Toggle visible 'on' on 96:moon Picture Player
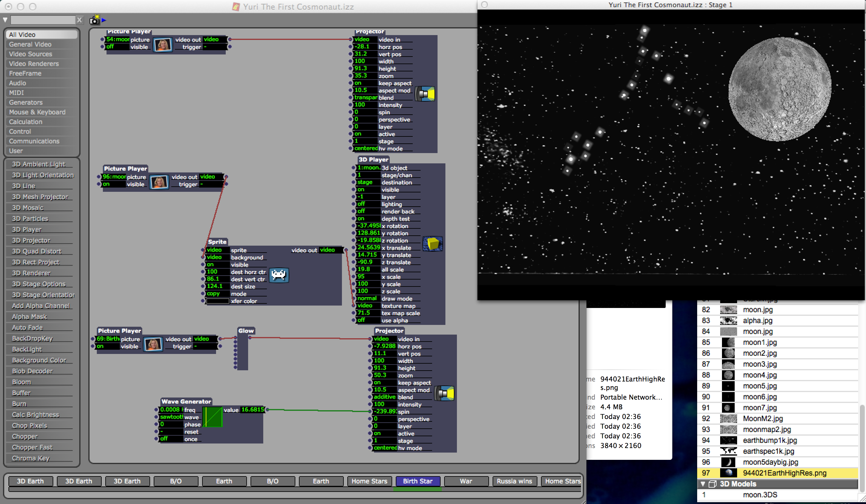 [114, 184]
